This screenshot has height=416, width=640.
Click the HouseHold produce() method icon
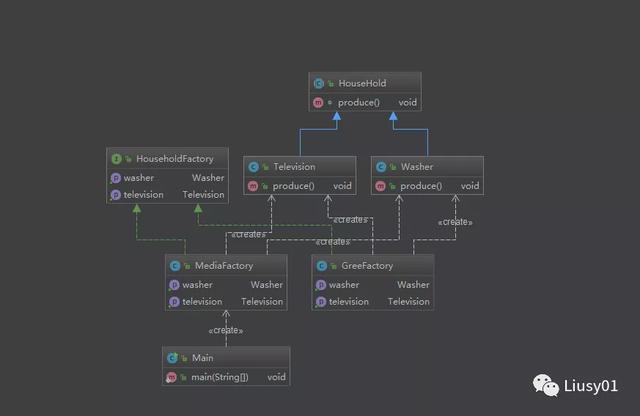(x=319, y=102)
